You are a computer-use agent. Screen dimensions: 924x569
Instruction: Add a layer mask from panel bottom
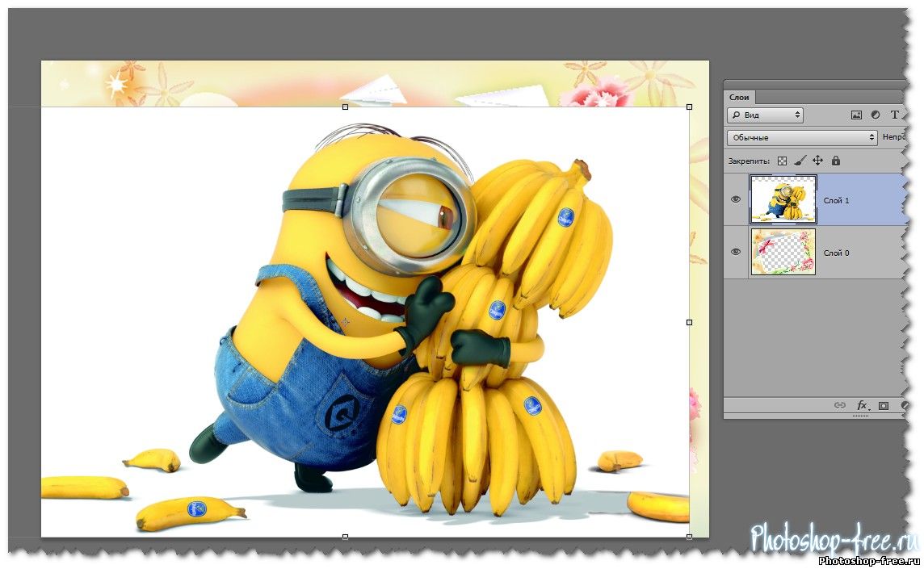884,405
